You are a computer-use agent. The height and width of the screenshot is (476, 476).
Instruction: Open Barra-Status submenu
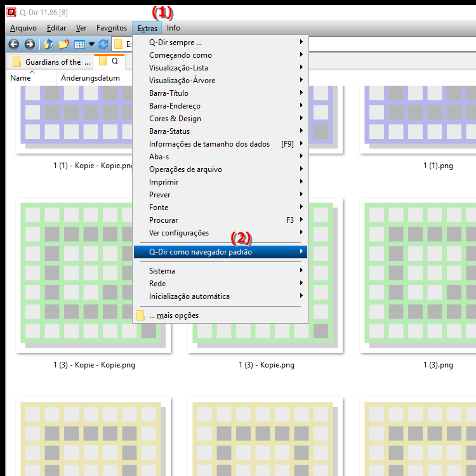[220, 131]
